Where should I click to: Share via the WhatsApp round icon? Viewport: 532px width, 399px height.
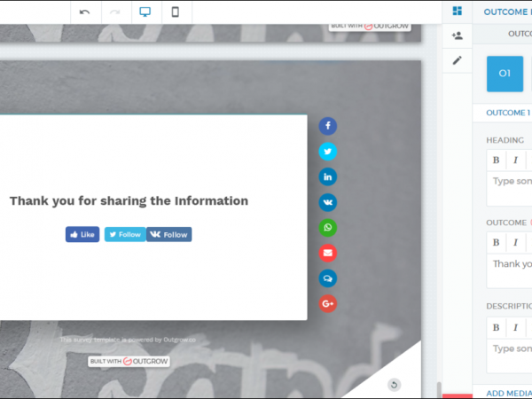pos(328,228)
